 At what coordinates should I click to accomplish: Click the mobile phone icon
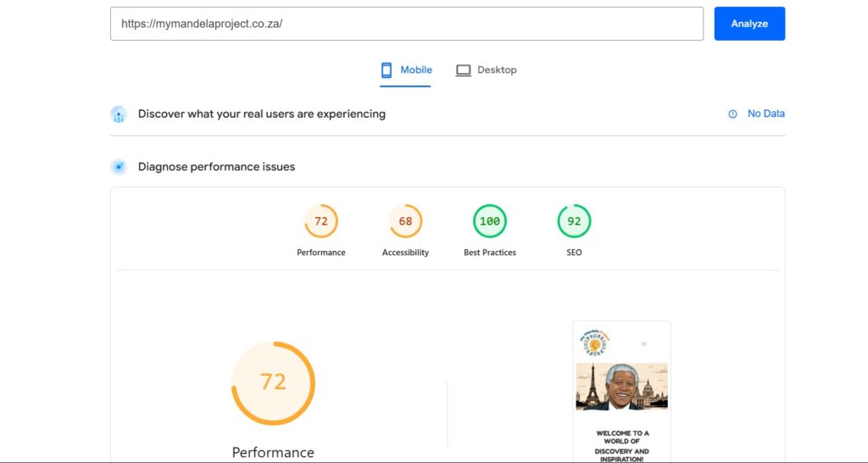tap(387, 70)
